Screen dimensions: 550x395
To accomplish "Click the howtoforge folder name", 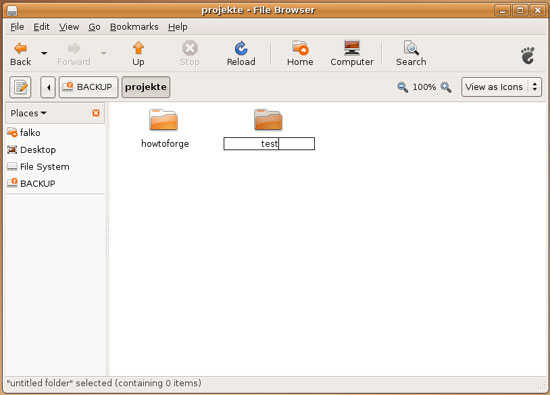I will coord(165,144).
